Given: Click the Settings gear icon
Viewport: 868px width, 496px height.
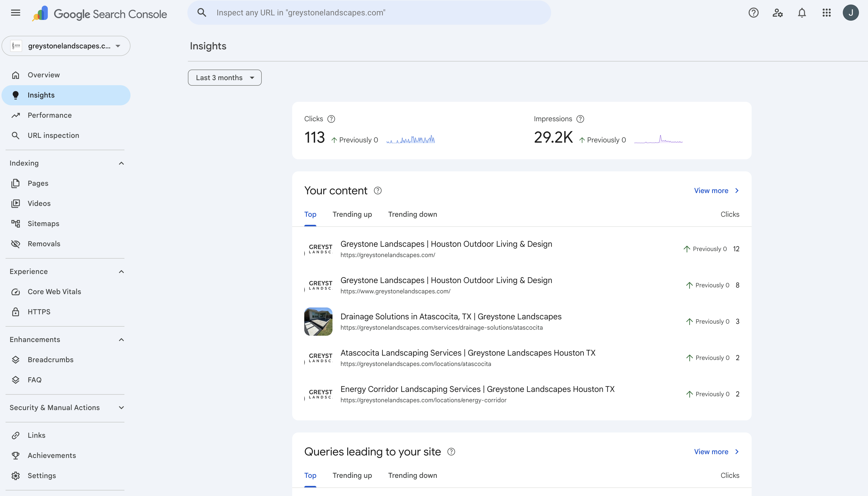Looking at the screenshot, I should click(16, 476).
